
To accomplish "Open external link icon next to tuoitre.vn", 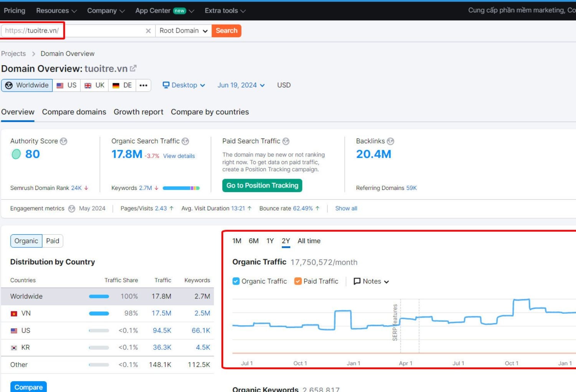I will click(x=133, y=68).
